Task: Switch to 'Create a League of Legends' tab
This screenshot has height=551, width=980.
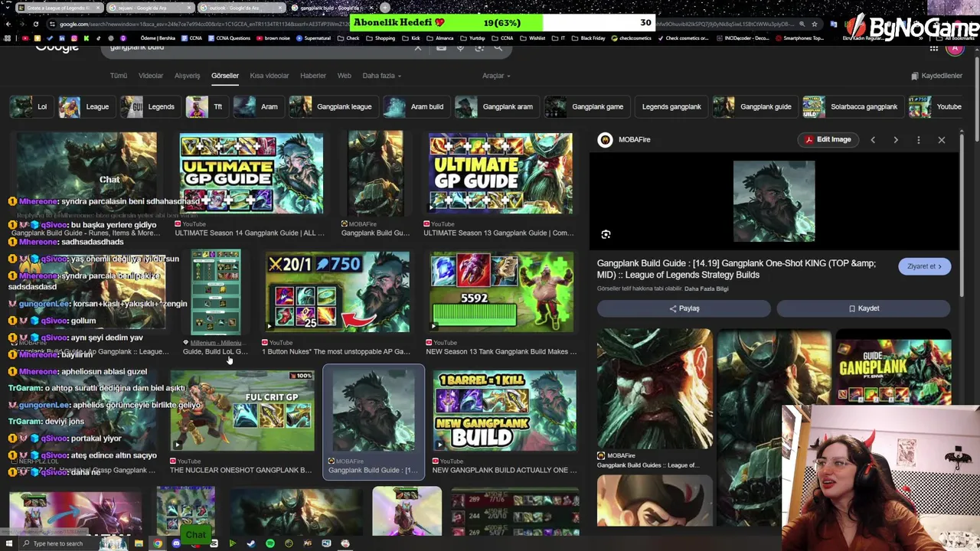Action: [x=58, y=8]
